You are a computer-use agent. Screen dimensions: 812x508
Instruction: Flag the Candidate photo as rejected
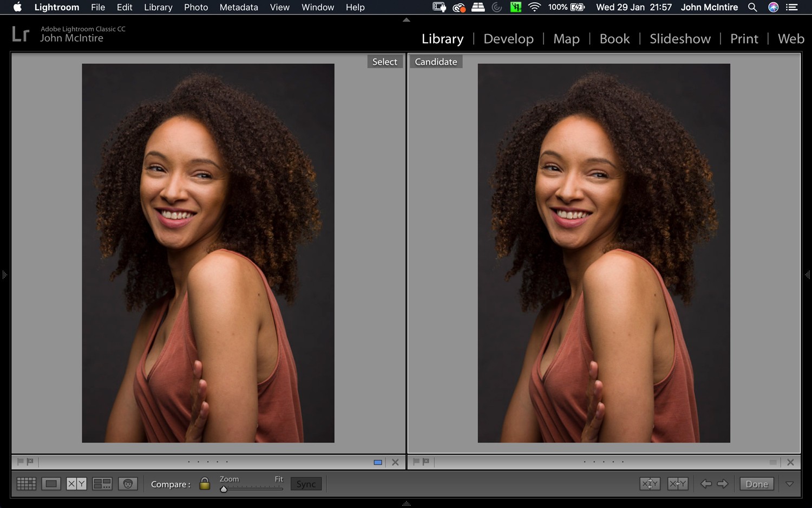426,461
